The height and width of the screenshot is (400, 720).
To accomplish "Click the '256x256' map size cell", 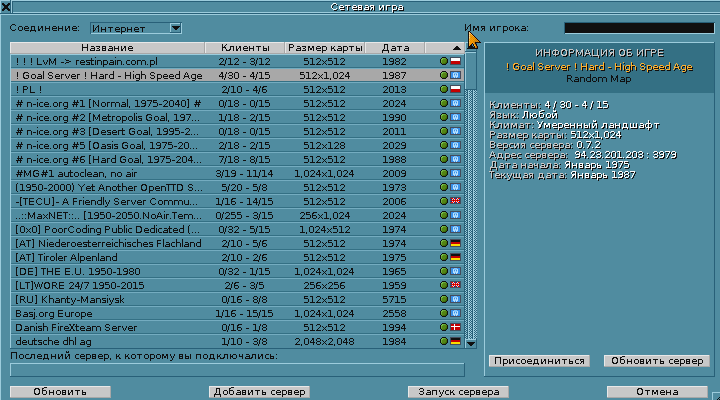I will coord(324,286).
